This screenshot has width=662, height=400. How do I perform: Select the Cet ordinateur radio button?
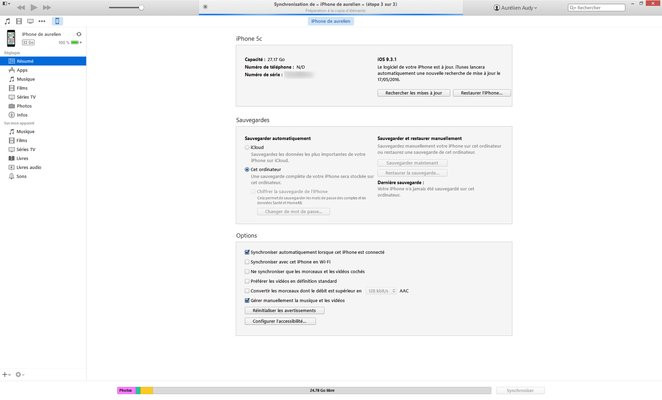247,169
